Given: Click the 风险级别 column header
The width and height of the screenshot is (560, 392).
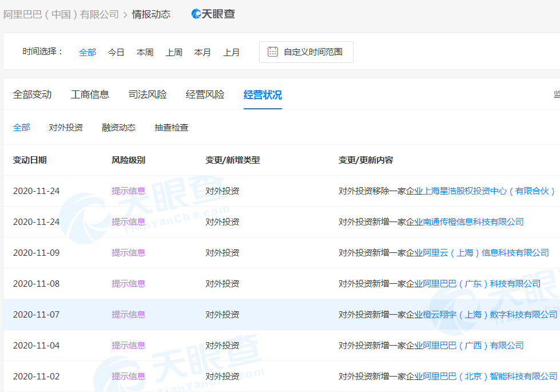Looking at the screenshot, I should click(129, 160).
